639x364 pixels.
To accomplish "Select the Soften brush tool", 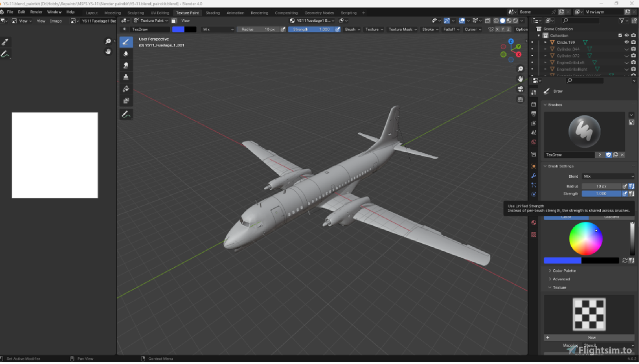I will click(126, 53).
